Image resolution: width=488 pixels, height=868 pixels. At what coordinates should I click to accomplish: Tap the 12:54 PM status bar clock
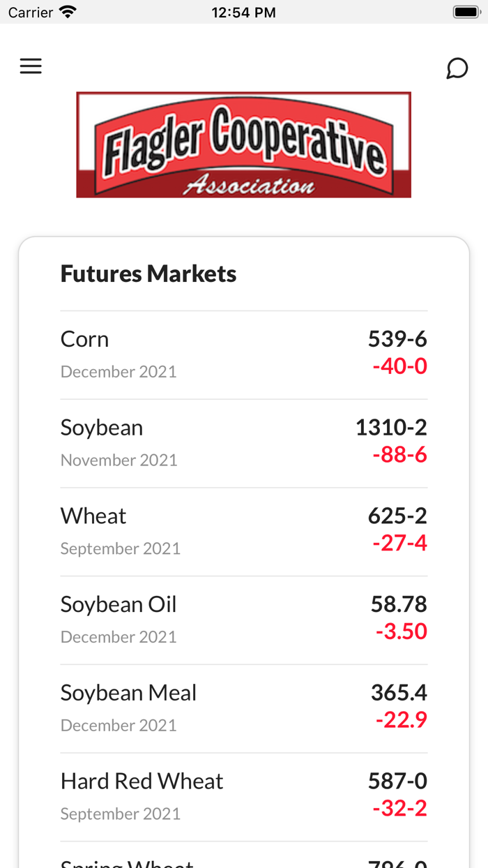pyautogui.click(x=243, y=13)
